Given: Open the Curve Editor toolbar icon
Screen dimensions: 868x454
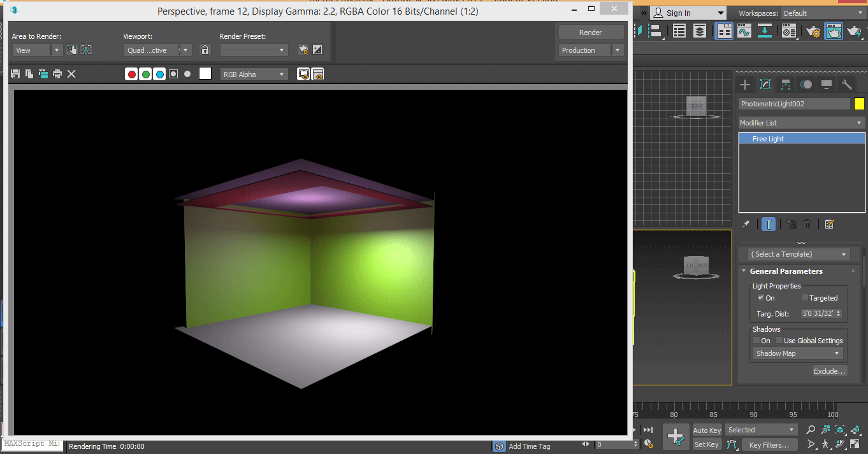Looking at the screenshot, I should tap(744, 31).
